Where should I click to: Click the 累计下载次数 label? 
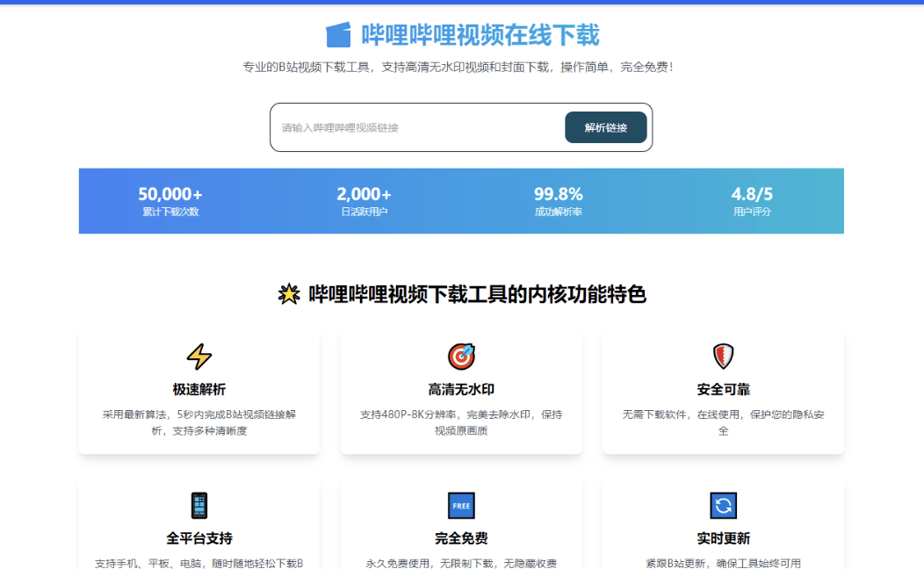click(170, 212)
